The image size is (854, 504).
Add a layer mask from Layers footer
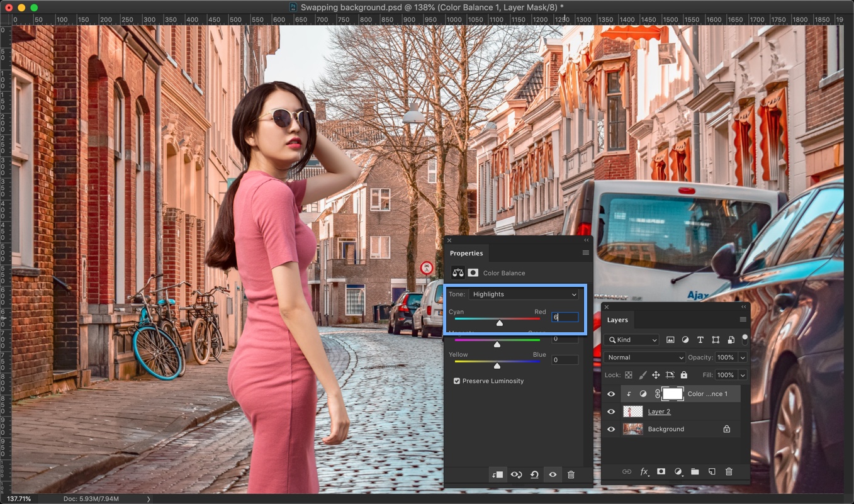click(x=661, y=471)
